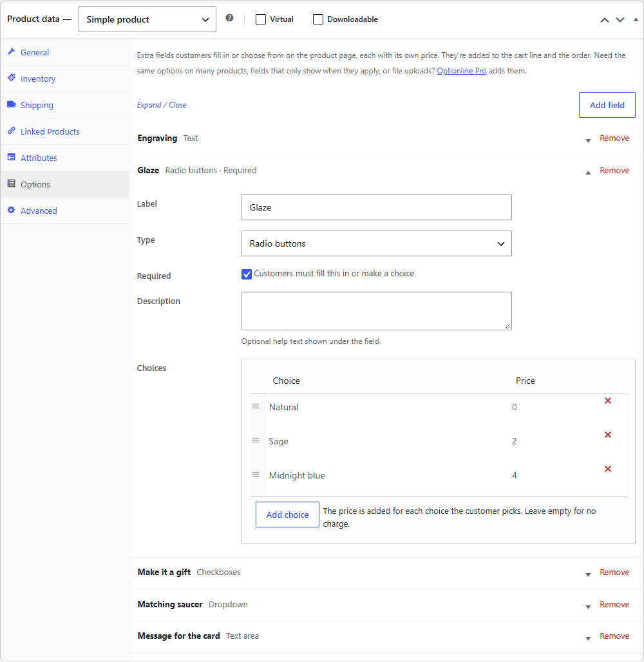Grab the Sage choice drag handle
Screen dimensions: 644x662
pyautogui.click(x=256, y=440)
